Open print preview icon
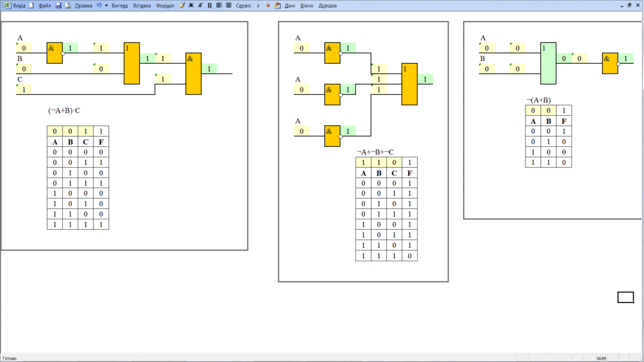This screenshot has height=362, width=644. [x=68, y=5]
